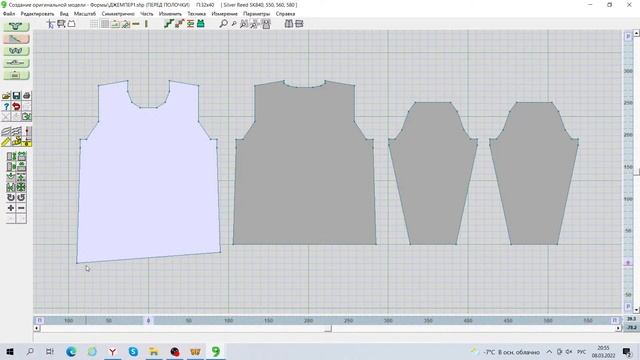Click the horizontal line icon in toolbar
Image resolution: width=640 pixels, height=360 pixels.
click(136, 24)
